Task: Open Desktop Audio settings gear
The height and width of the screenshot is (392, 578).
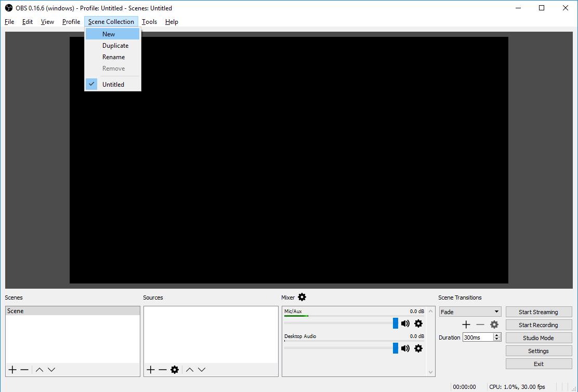Action: click(x=418, y=348)
